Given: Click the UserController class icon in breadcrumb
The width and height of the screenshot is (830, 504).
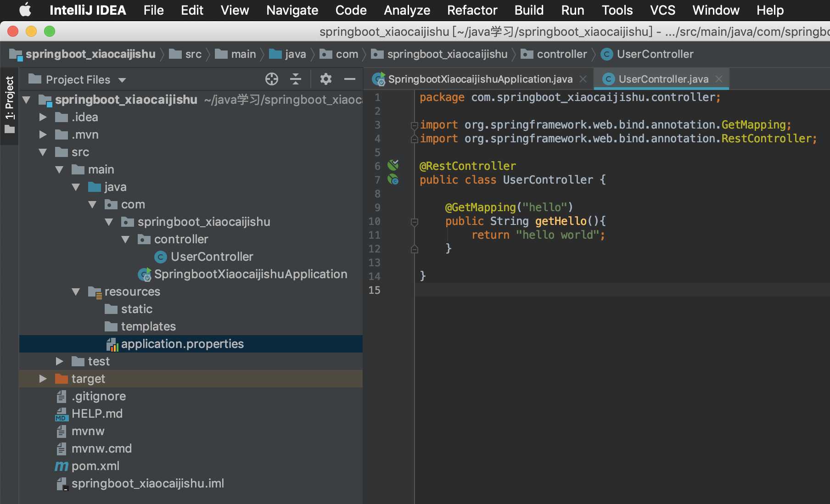Looking at the screenshot, I should [x=607, y=54].
